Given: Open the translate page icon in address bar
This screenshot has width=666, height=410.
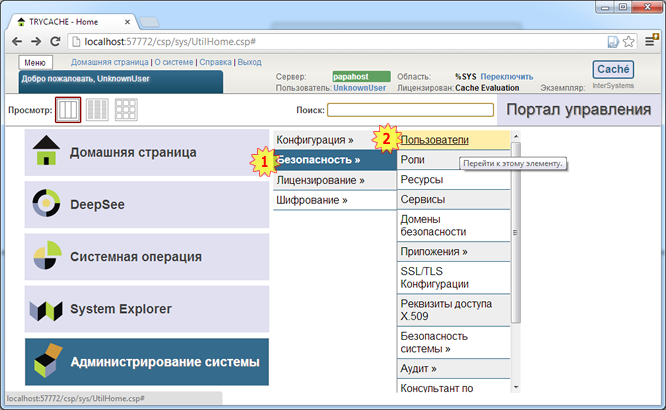Looking at the screenshot, I should pyautogui.click(x=613, y=42).
